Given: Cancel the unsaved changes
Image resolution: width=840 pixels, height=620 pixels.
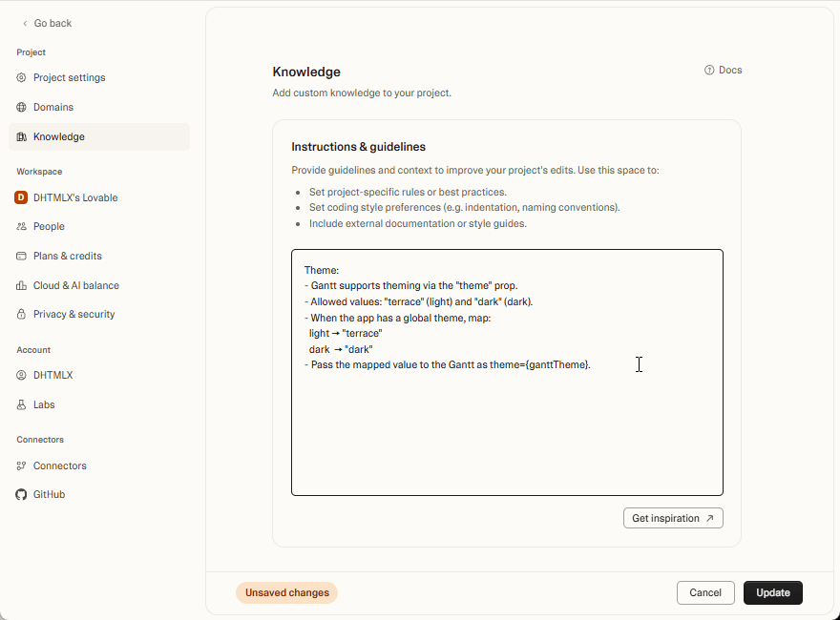Looking at the screenshot, I should coord(705,592).
